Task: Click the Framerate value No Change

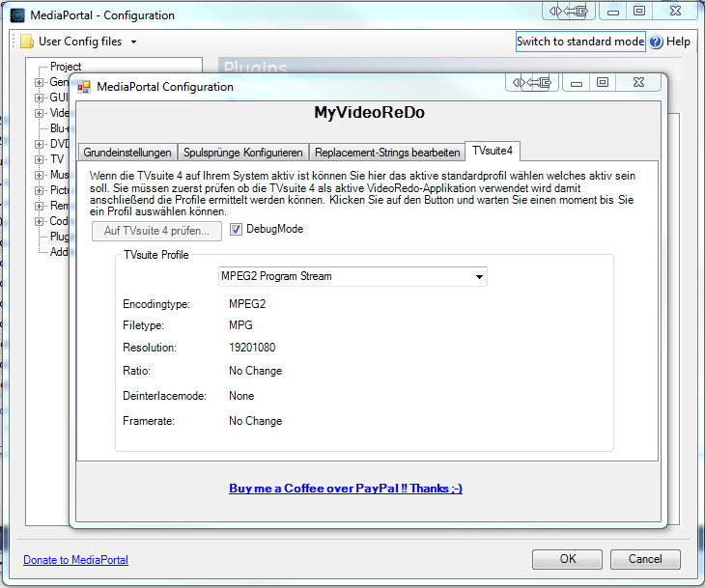Action: 255,421
